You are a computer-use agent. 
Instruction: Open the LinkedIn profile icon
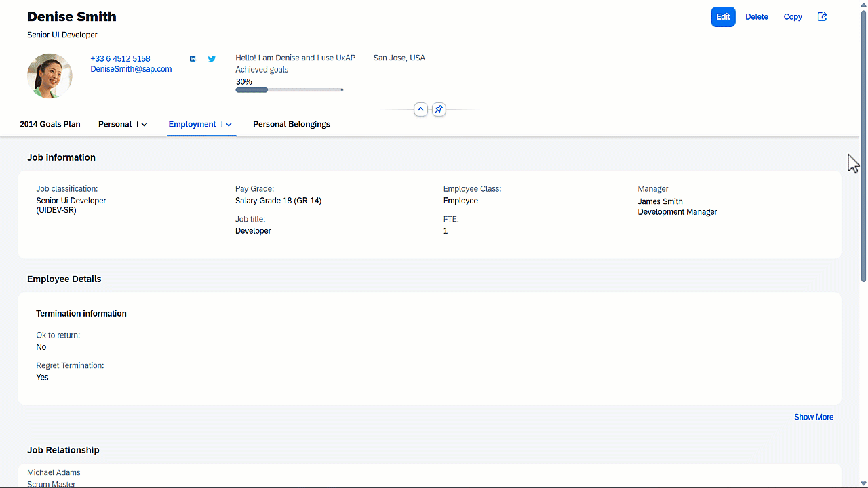[x=193, y=59]
